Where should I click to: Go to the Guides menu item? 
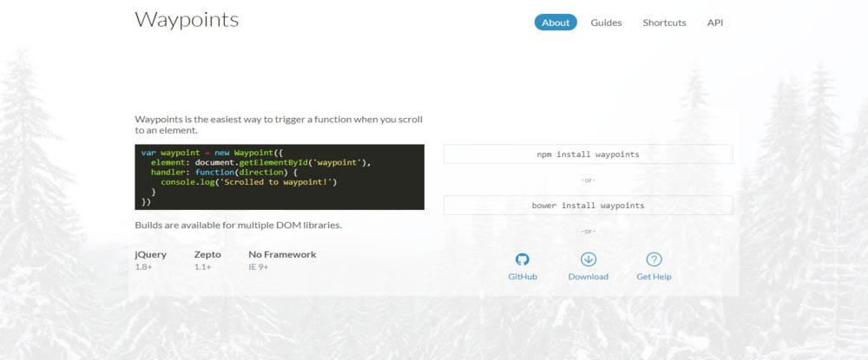pos(606,23)
